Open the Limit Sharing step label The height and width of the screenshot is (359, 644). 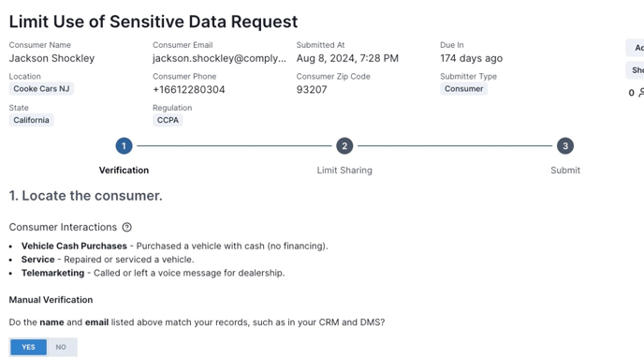(344, 171)
